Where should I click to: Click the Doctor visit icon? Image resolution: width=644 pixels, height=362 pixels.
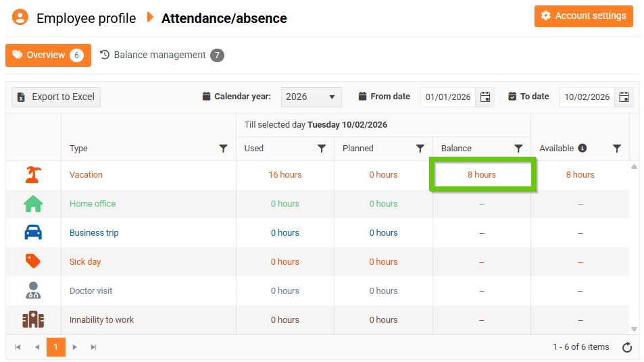tap(32, 291)
